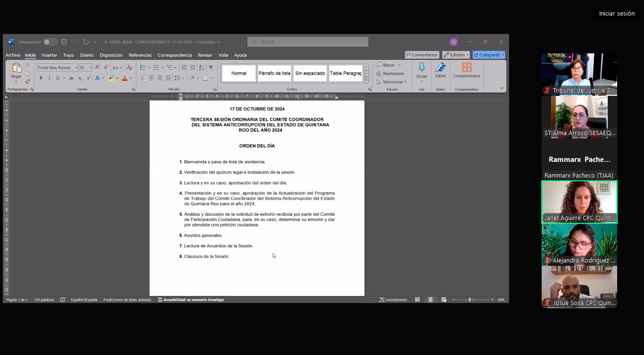Click the Complementos add-ins icon
This screenshot has width=644, height=355.
pyautogui.click(x=467, y=68)
